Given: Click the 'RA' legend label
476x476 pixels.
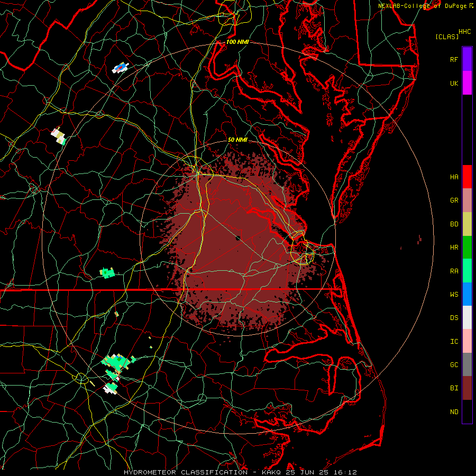Looking at the screenshot, I should point(454,271).
